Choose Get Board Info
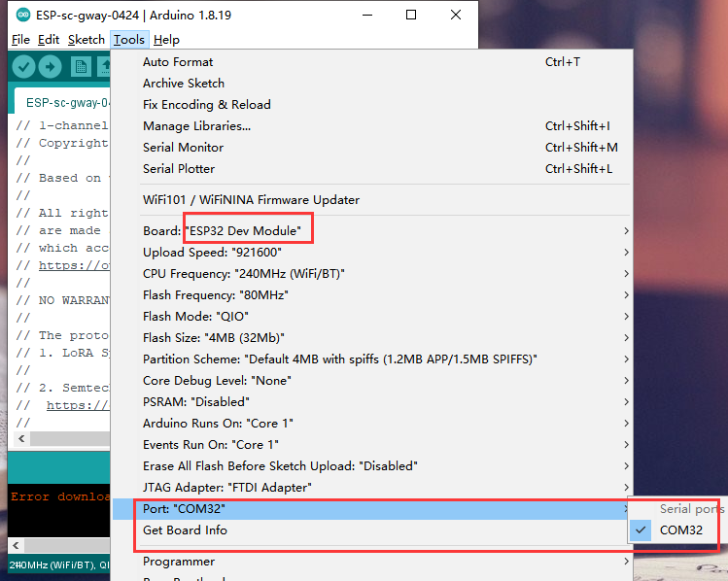Image resolution: width=728 pixels, height=581 pixels. coord(372,530)
